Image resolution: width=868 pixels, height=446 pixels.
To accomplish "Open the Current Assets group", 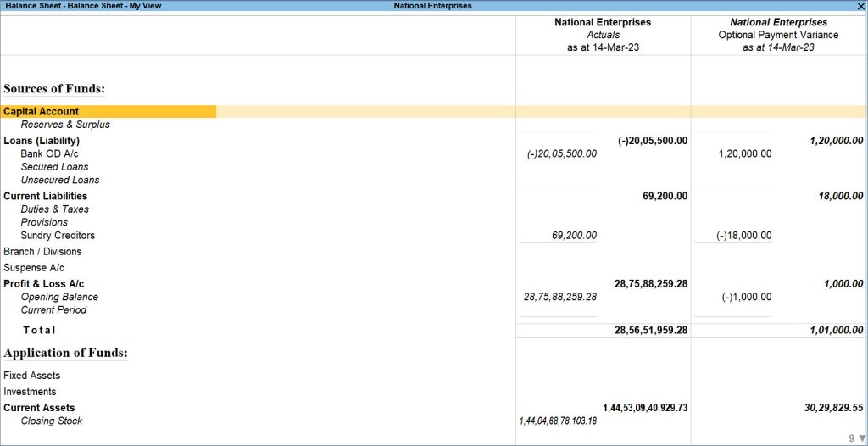I will click(39, 408).
